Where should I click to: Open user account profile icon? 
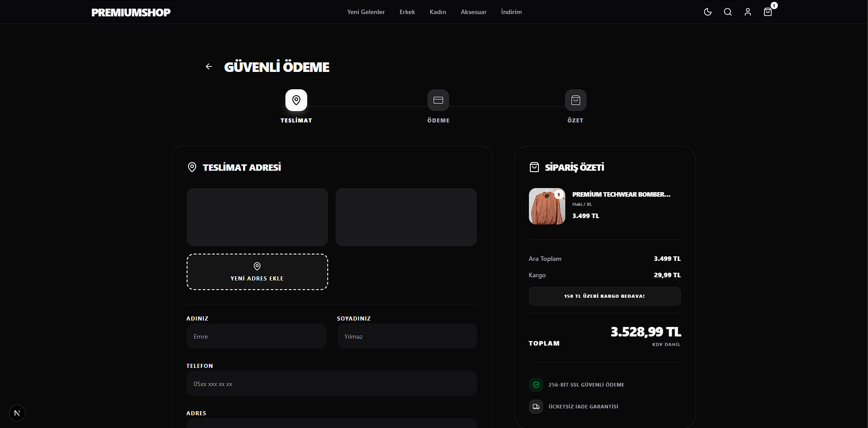pyautogui.click(x=747, y=12)
